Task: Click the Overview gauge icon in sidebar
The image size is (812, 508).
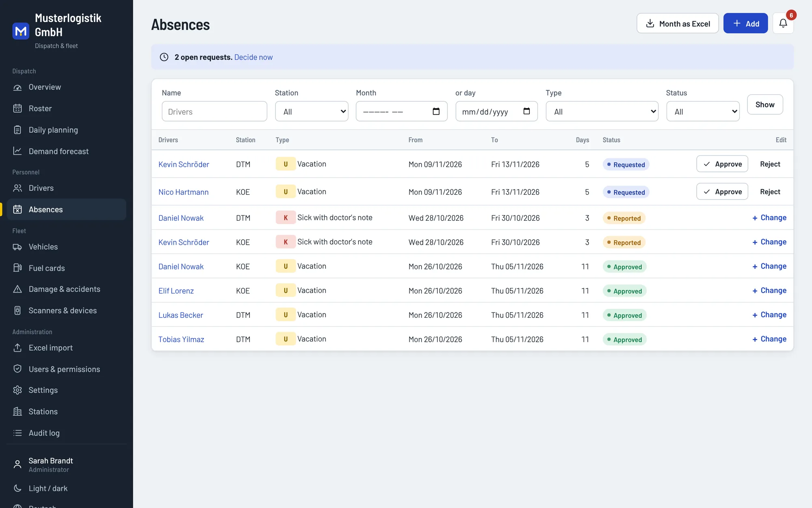Action: point(17,87)
